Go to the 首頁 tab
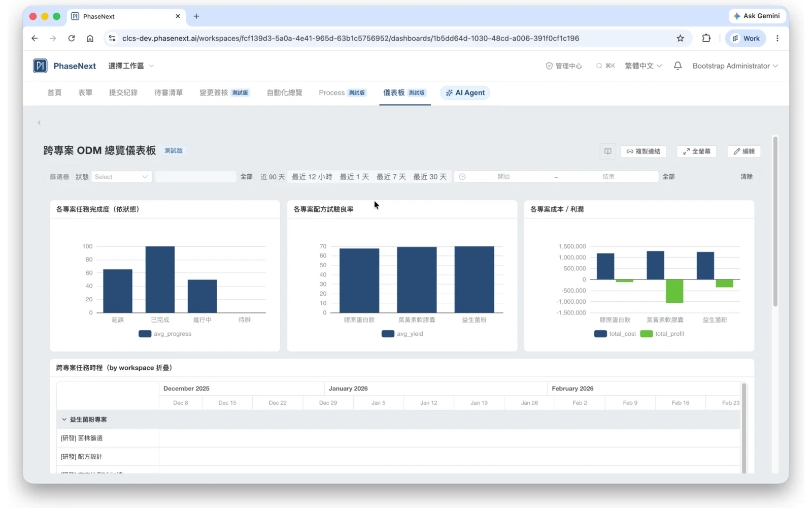The width and height of the screenshot is (812, 508). 54,92
